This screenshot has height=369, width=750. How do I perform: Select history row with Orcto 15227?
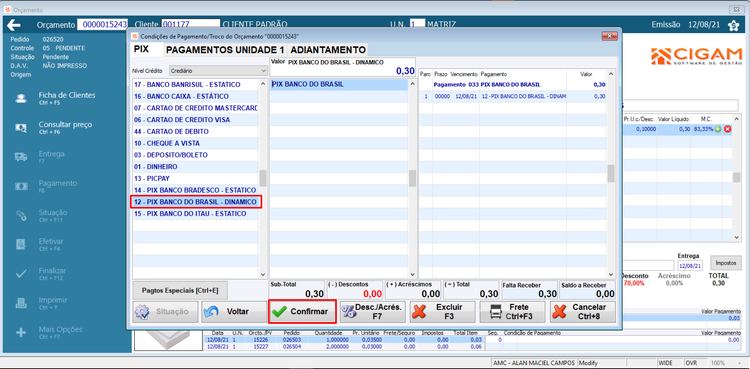click(344, 346)
